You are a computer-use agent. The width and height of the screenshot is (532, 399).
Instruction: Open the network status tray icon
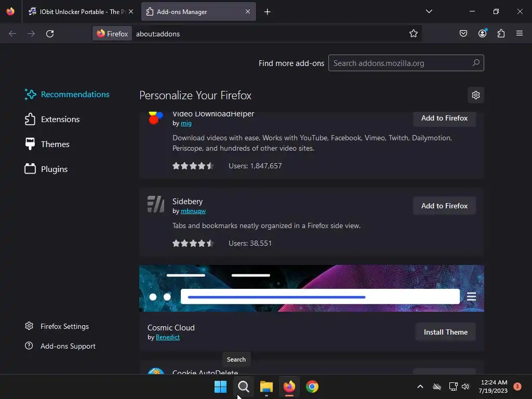point(453,387)
